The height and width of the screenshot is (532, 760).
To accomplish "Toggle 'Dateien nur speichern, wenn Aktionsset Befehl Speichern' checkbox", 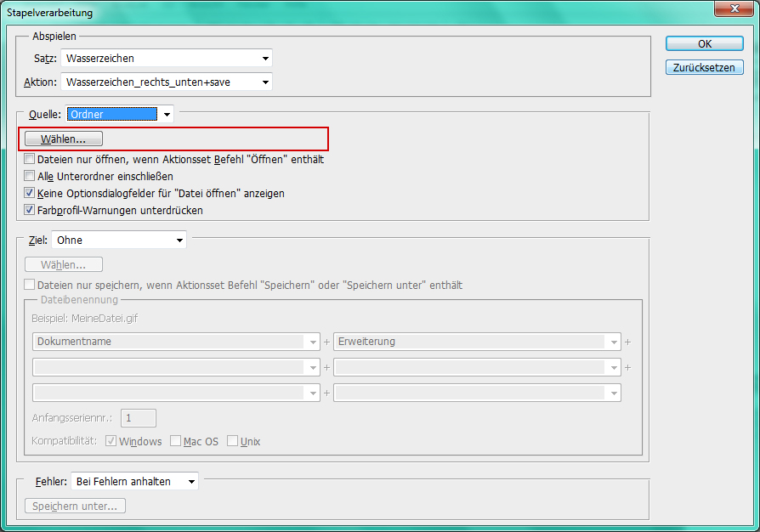I will pos(30,285).
